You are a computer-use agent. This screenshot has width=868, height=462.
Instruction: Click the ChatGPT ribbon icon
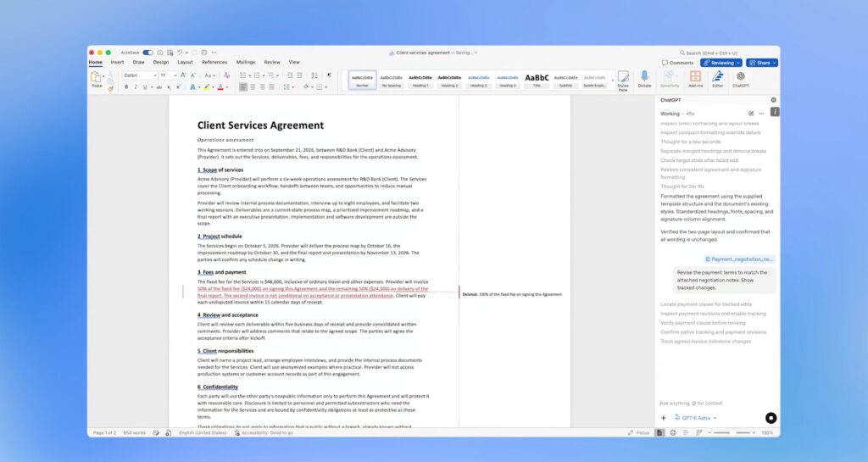pos(741,79)
